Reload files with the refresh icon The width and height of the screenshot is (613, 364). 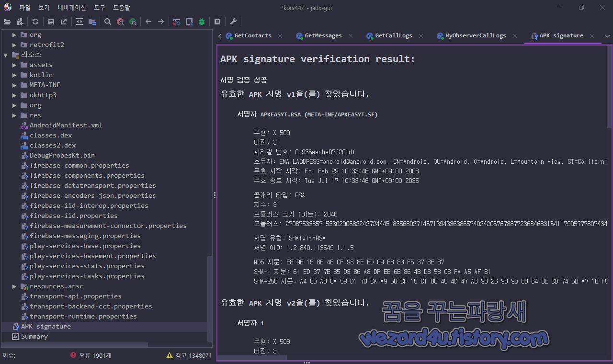35,22
